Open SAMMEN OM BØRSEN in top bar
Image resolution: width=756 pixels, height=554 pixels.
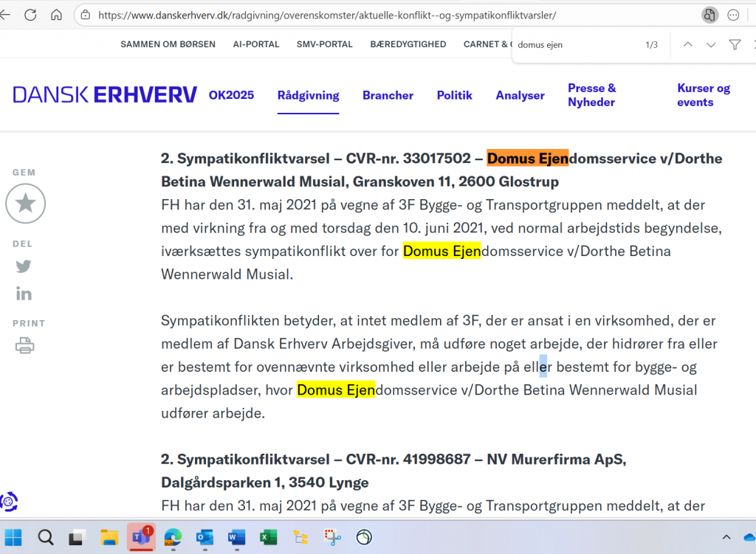[x=168, y=44]
